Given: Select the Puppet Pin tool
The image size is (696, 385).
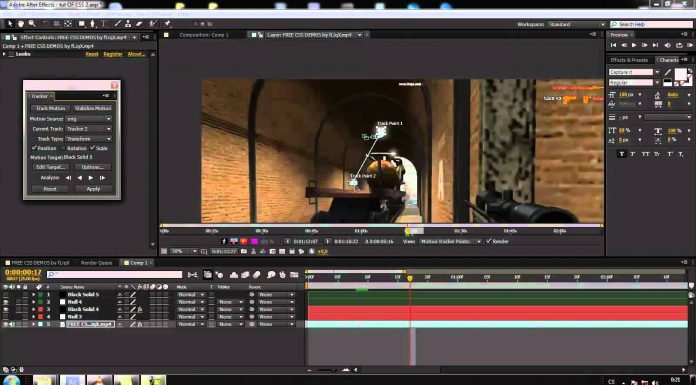Looking at the screenshot, I should pos(167,24).
